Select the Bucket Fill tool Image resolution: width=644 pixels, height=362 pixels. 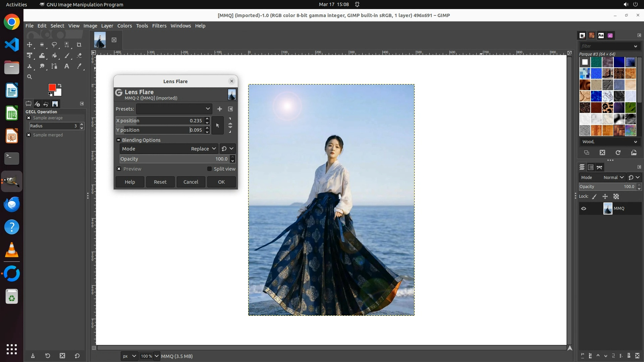pos(54,56)
